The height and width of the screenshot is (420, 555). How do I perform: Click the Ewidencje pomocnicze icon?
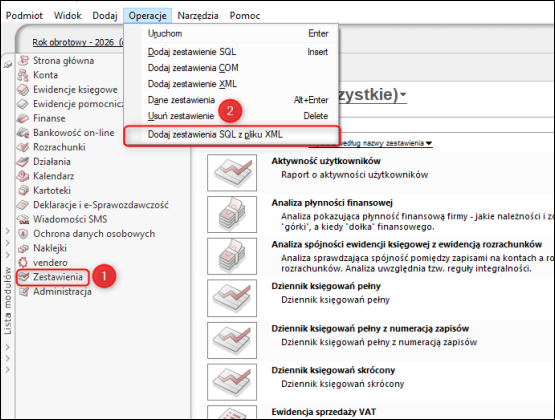[23, 104]
